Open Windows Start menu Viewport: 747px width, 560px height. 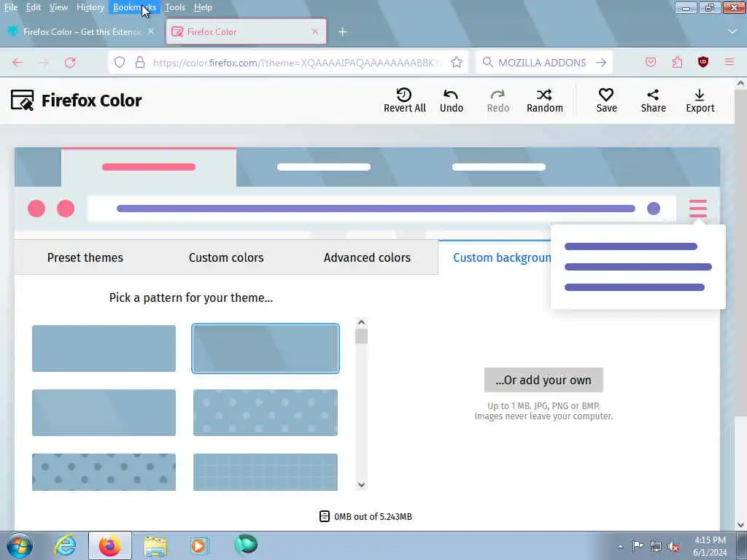(20, 545)
